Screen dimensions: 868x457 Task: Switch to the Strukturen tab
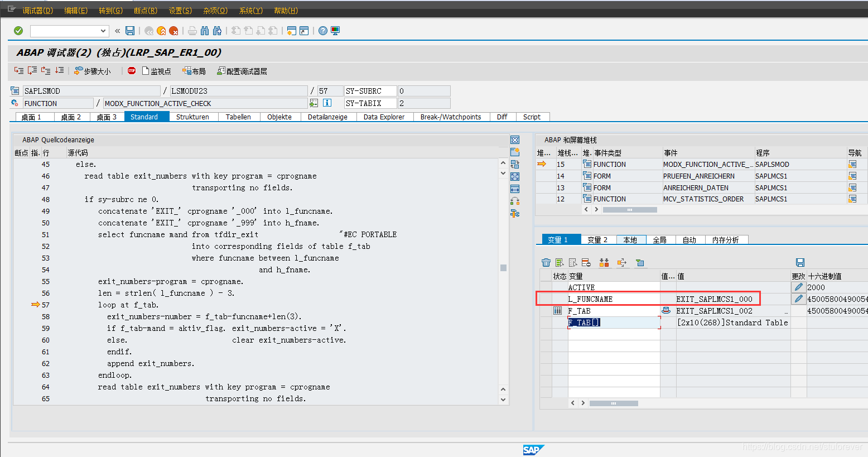coord(192,117)
